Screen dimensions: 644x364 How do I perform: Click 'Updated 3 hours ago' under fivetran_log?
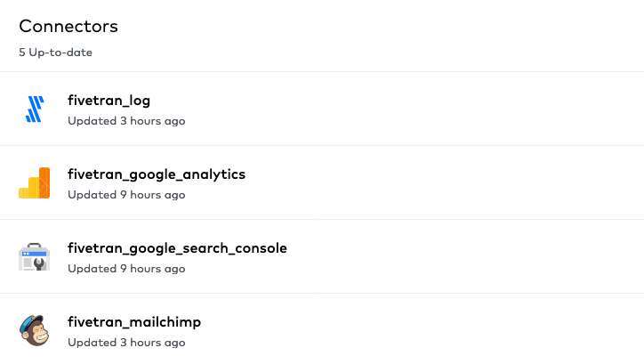pos(126,121)
